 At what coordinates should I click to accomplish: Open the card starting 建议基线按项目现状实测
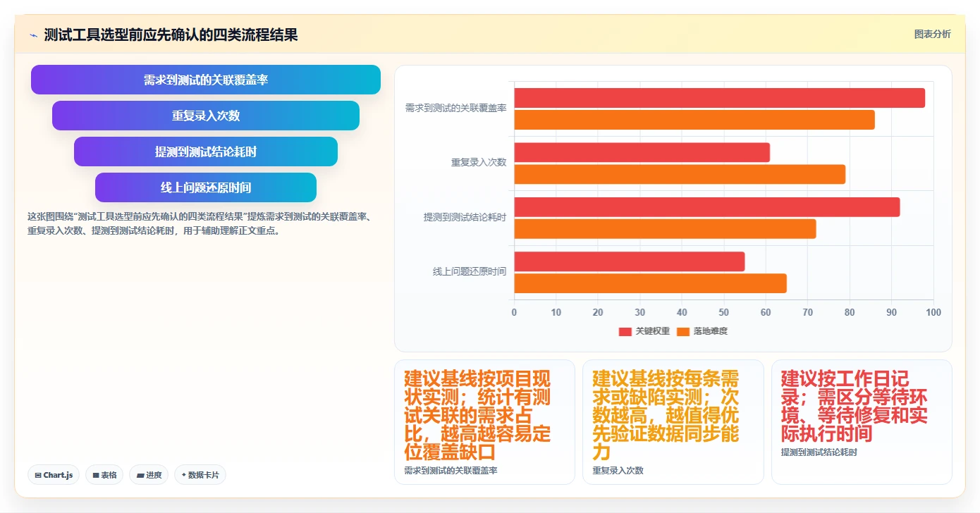coord(484,422)
